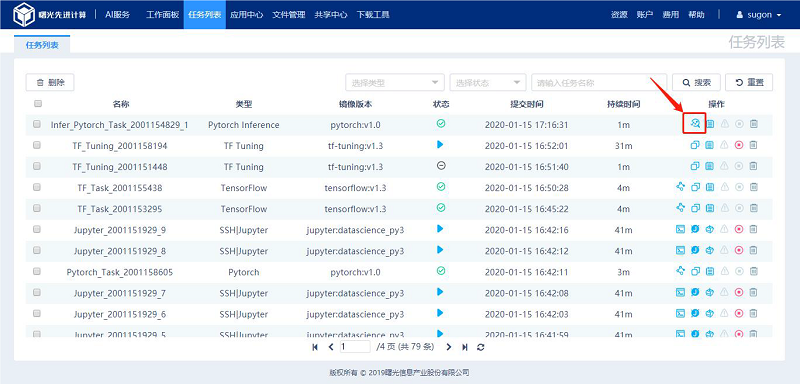Click copy icon for TF_Task_2001155438
800x384 pixels.
(x=694, y=187)
